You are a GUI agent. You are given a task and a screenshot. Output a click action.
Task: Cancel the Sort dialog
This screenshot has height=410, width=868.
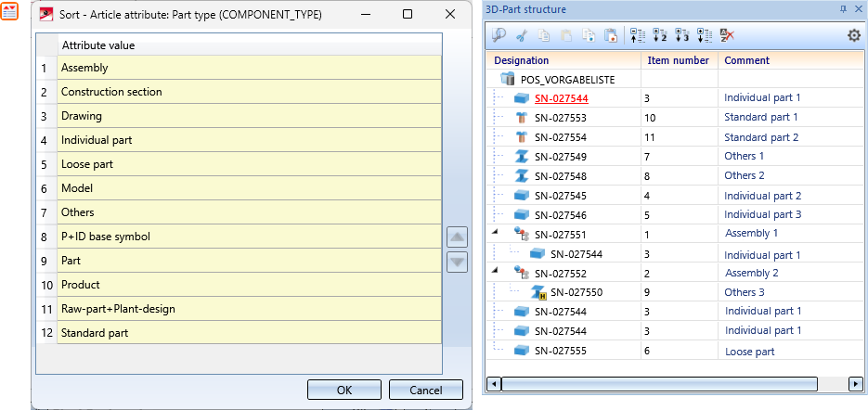pos(426,391)
